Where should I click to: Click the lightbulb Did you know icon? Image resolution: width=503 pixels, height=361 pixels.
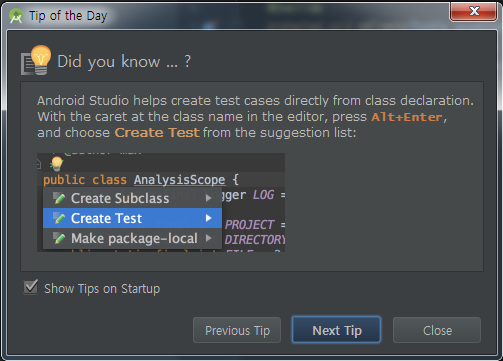coord(36,60)
